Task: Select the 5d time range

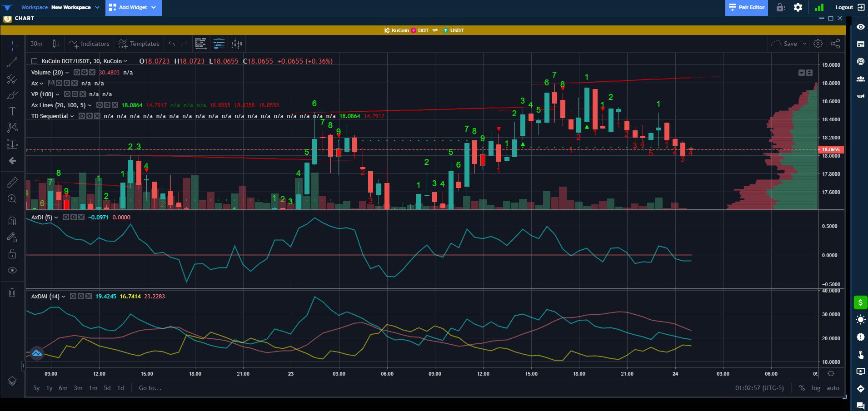Action: 107,388
